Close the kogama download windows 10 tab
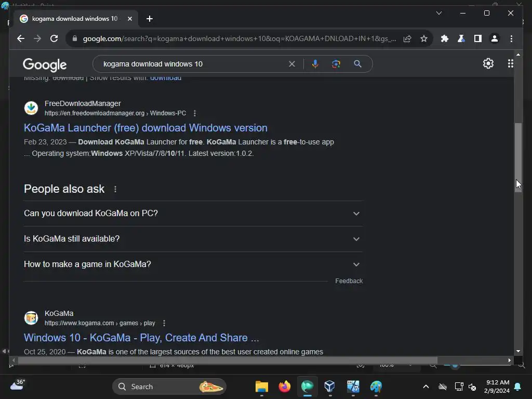This screenshot has width=532, height=399. click(x=129, y=19)
